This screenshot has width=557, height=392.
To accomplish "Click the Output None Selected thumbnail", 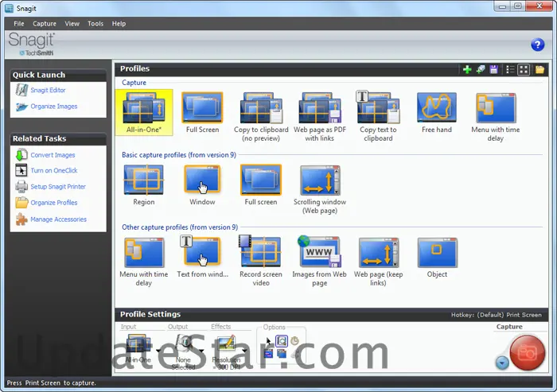I will point(184,344).
